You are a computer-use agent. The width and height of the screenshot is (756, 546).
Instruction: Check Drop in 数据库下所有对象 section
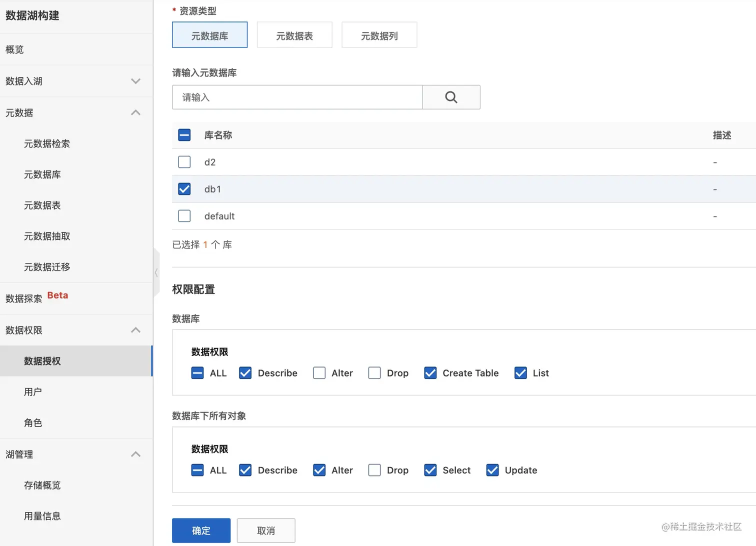pos(374,470)
